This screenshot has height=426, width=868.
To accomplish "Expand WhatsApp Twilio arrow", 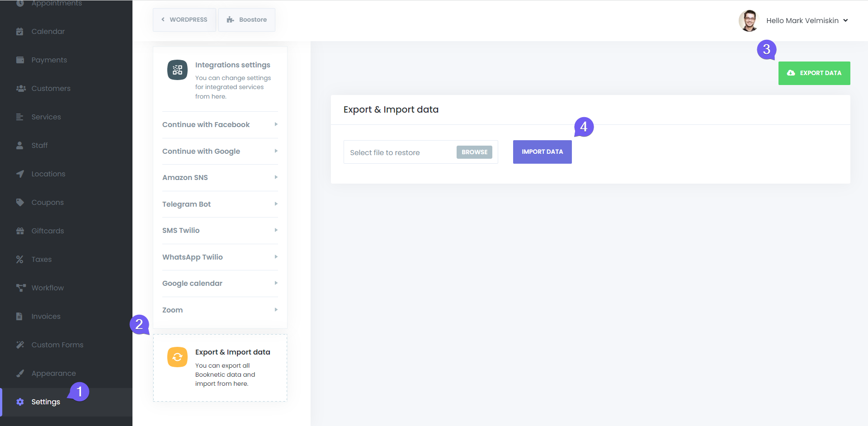I will pos(276,257).
